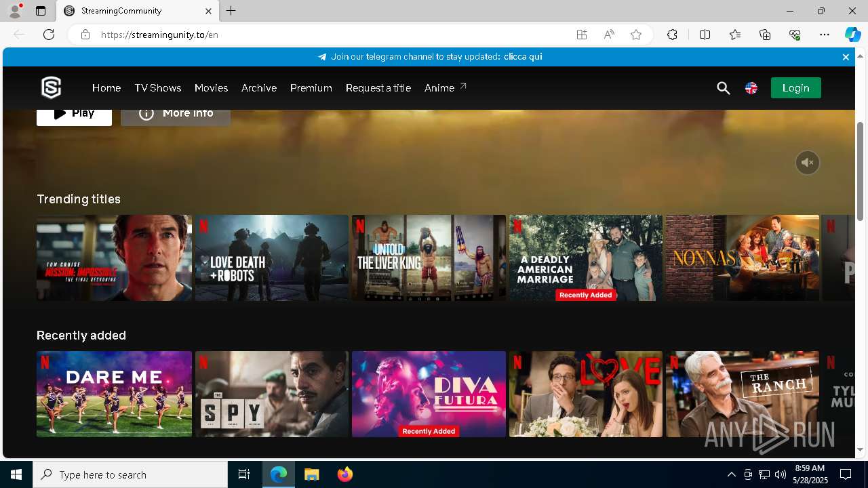Open Edge Settings and more menu
The width and height of the screenshot is (868, 488).
[825, 35]
